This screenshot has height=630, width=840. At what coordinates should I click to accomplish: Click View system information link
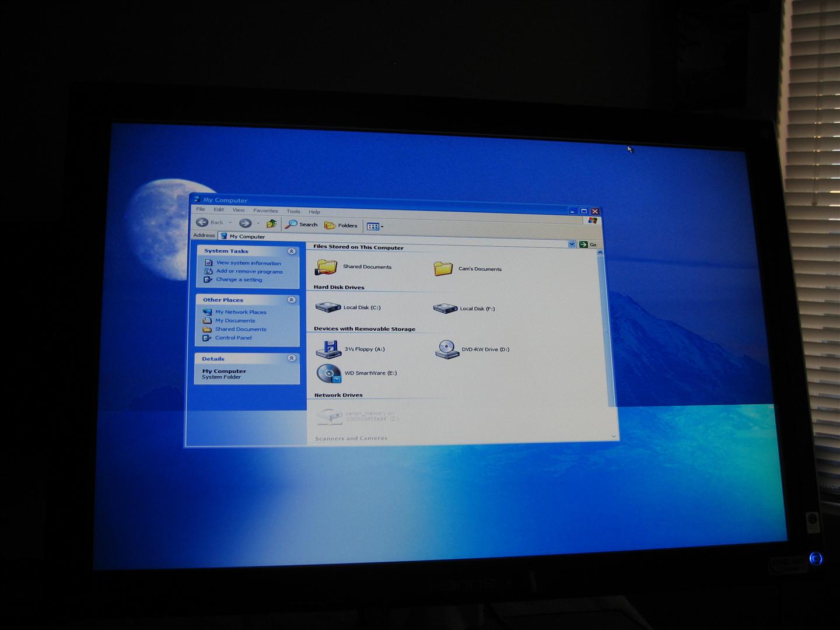click(x=249, y=263)
